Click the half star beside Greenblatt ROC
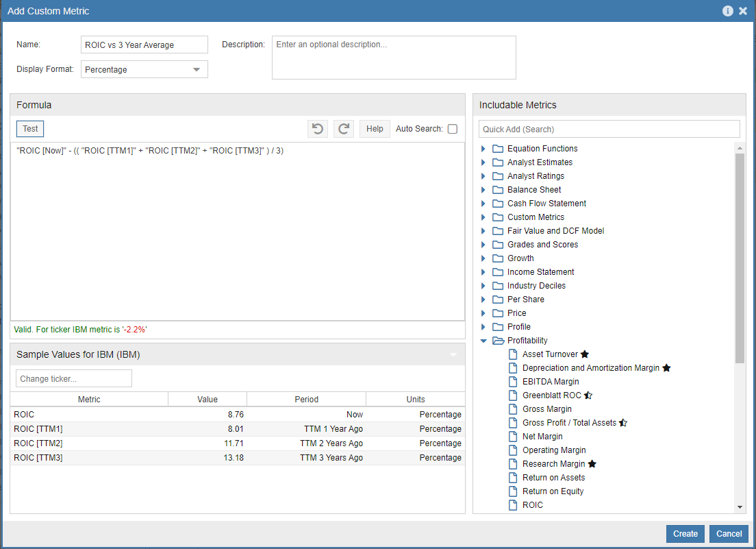The image size is (756, 549). tap(588, 395)
